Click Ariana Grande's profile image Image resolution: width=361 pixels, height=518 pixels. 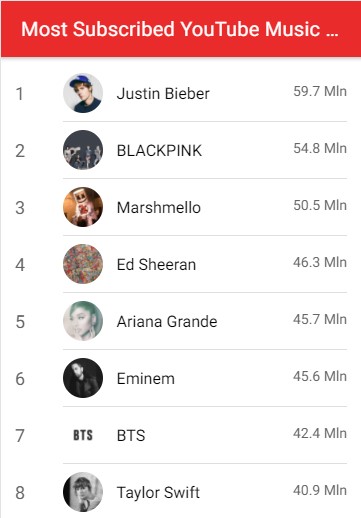[x=83, y=321]
